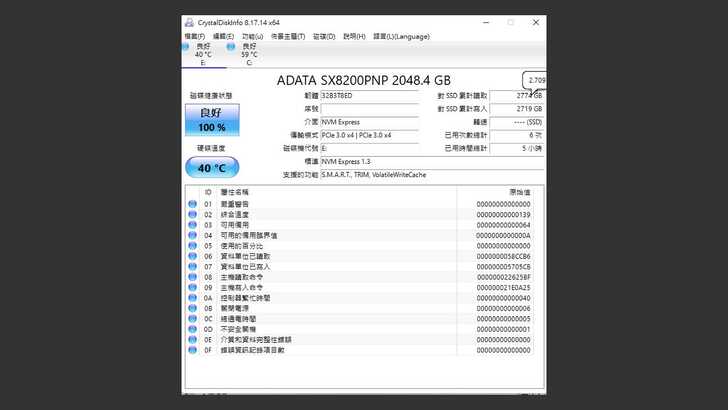Click the 40 °C temperature button

pyautogui.click(x=211, y=167)
